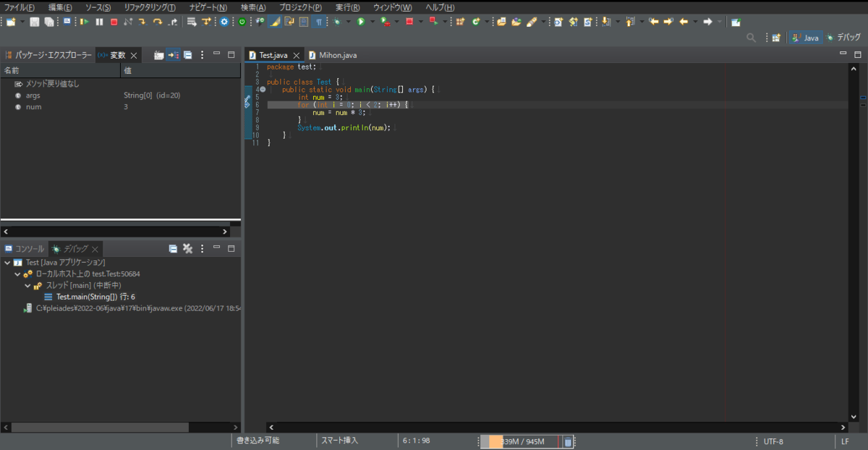This screenshot has height=450, width=868.
Task: Open the ファイル menu
Action: (x=20, y=7)
